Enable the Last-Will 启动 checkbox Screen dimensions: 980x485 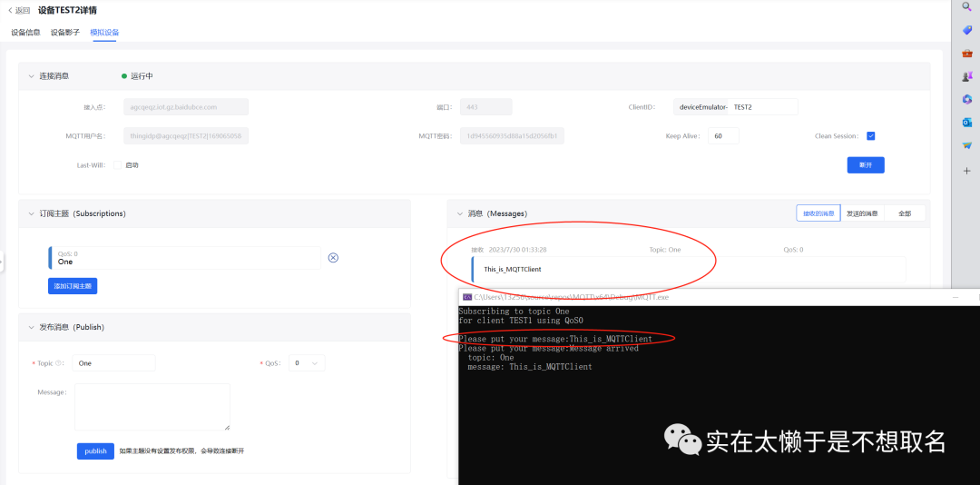(x=118, y=165)
